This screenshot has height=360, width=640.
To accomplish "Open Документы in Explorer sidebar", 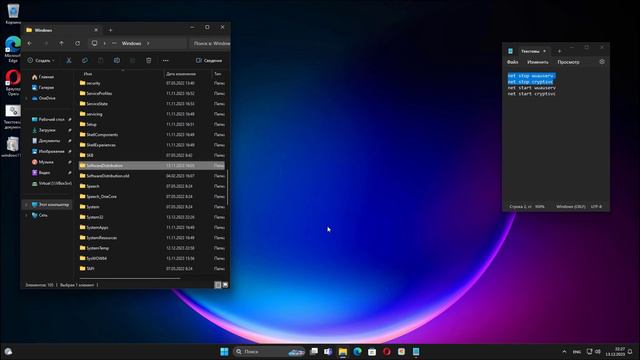I will 49,140.
